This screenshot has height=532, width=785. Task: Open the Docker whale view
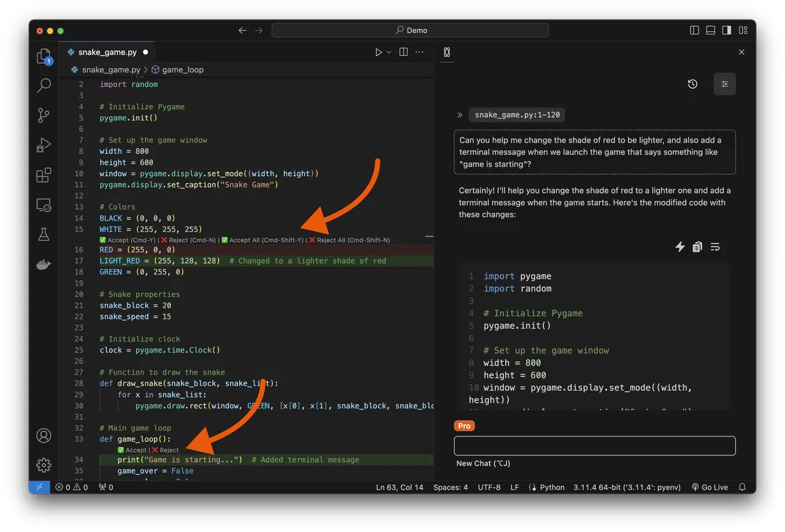click(x=44, y=264)
